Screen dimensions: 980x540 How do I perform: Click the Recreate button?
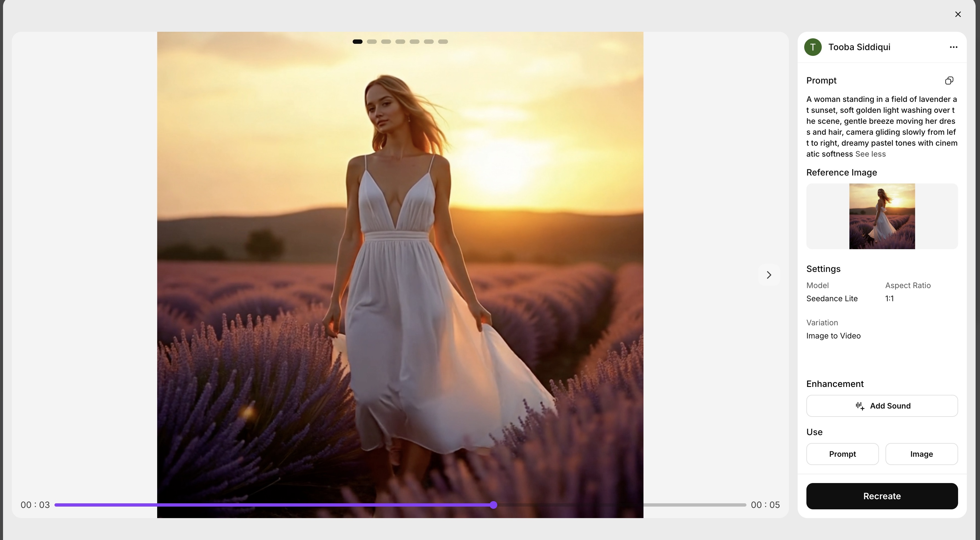click(x=882, y=496)
